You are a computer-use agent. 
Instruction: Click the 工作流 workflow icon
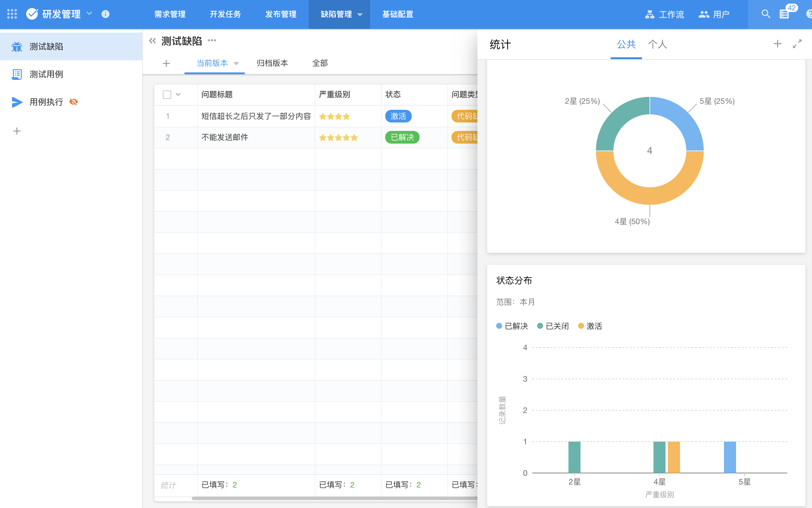(650, 14)
